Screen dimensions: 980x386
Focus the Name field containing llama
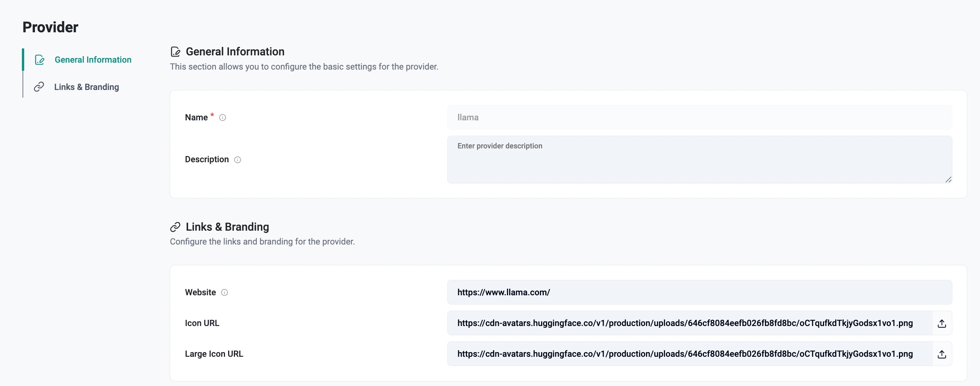point(699,117)
